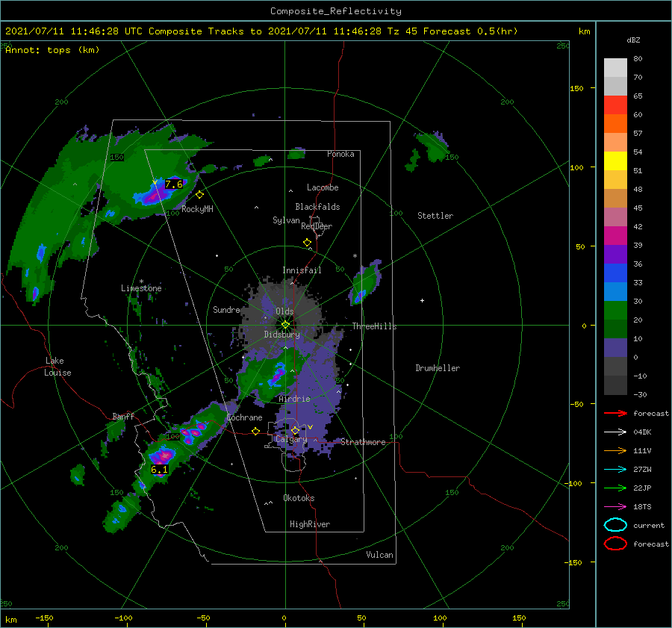672x628 pixels.
Task: Click the 6.1 storm top label
Action: tap(160, 470)
